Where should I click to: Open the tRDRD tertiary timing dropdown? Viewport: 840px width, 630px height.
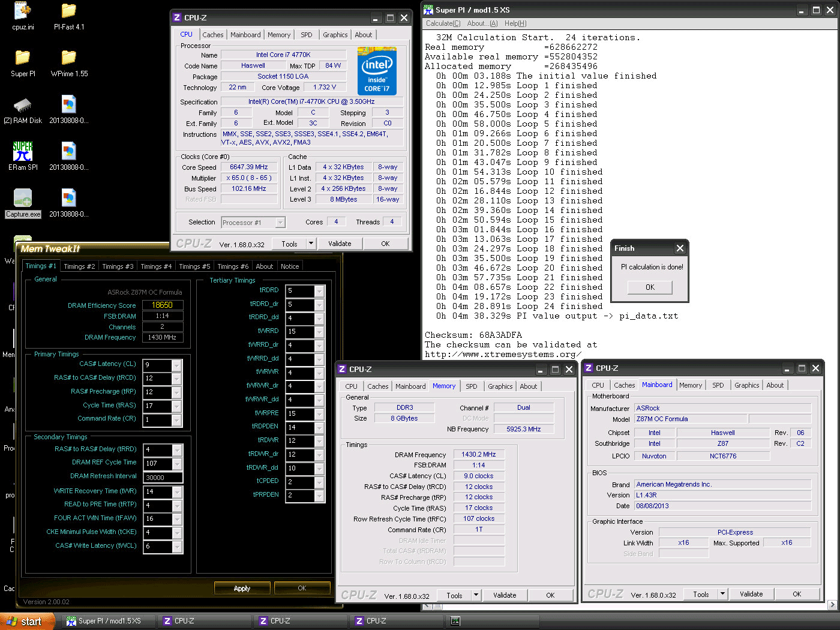point(319,291)
